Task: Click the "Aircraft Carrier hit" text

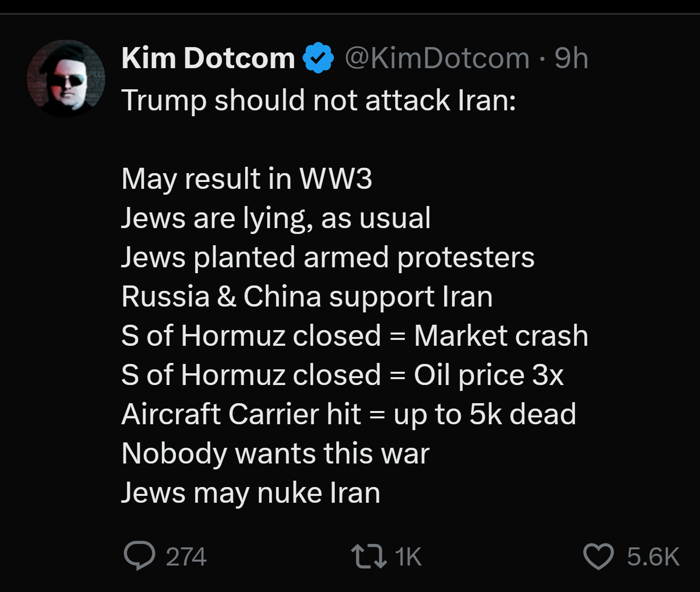Action: [241, 414]
